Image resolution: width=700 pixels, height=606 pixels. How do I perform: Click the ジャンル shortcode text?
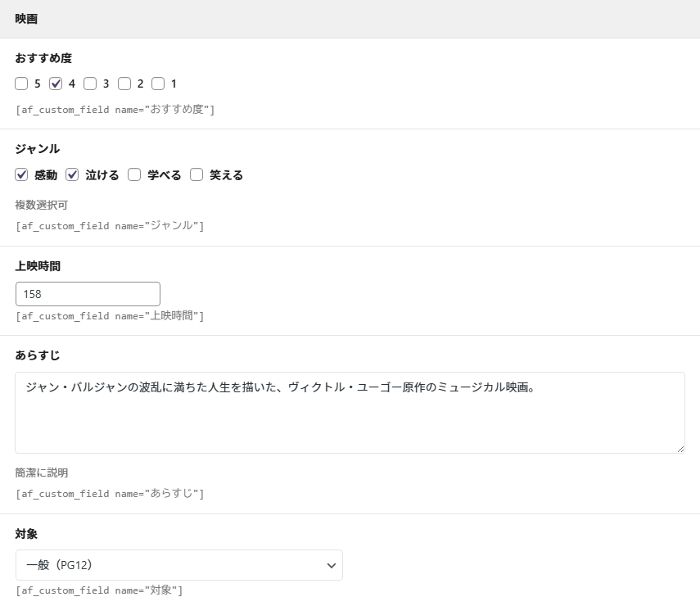coord(110,225)
